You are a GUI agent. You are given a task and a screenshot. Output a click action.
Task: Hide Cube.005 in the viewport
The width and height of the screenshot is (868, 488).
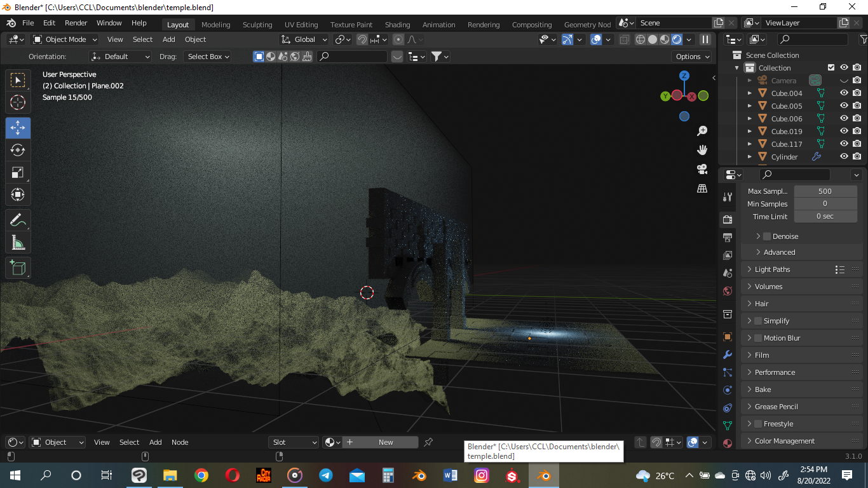(844, 106)
